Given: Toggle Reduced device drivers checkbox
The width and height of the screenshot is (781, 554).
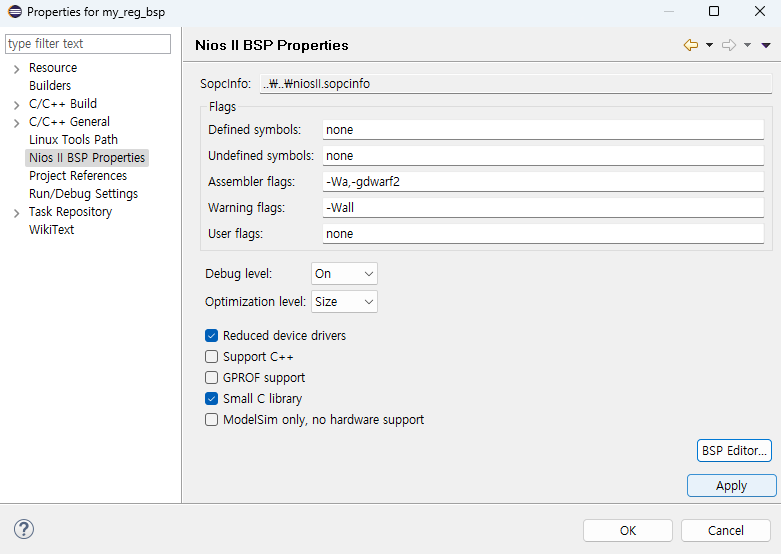Looking at the screenshot, I should (x=211, y=336).
